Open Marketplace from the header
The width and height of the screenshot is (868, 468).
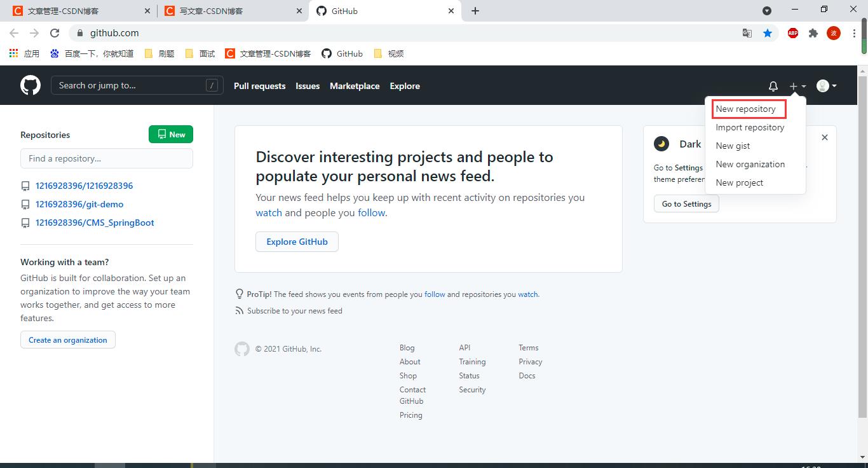[x=355, y=86]
